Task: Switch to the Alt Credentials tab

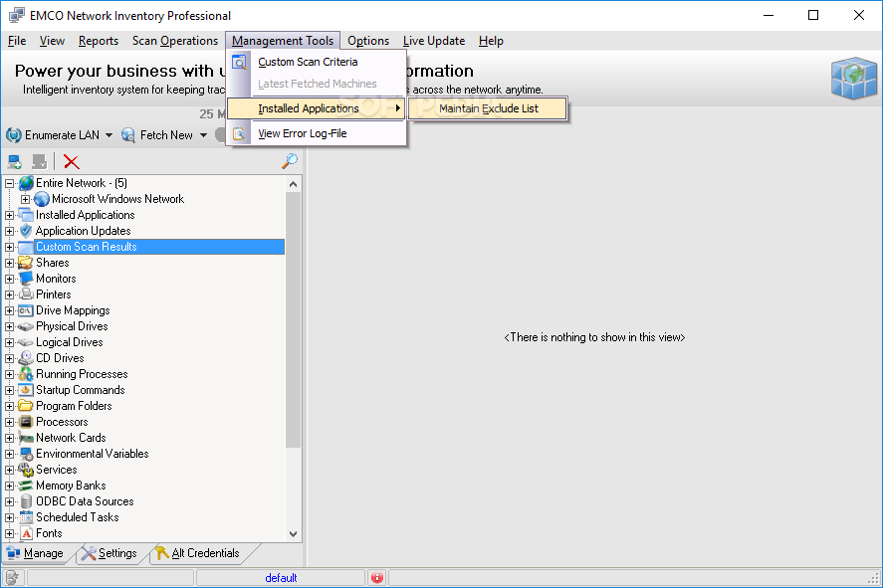Action: (x=198, y=553)
